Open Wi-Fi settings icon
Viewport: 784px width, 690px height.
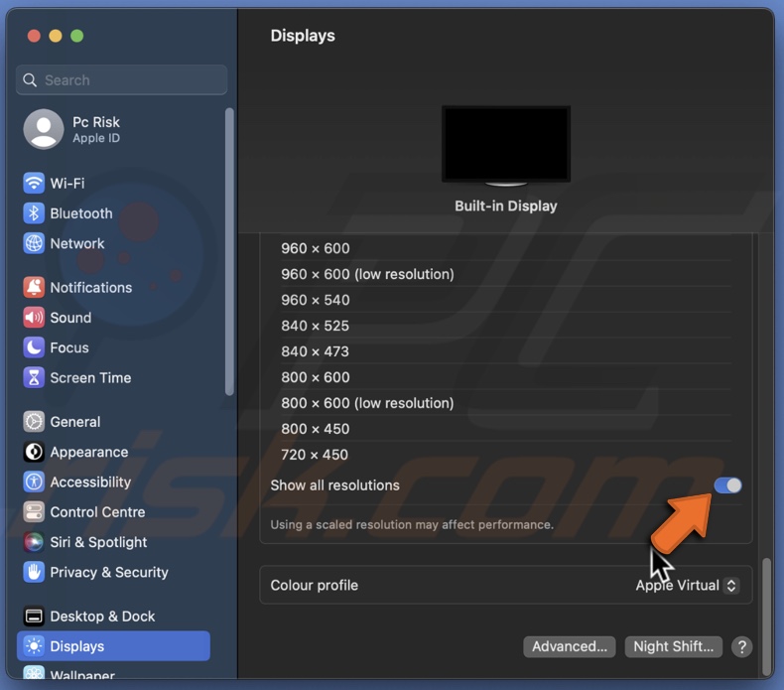tap(34, 183)
